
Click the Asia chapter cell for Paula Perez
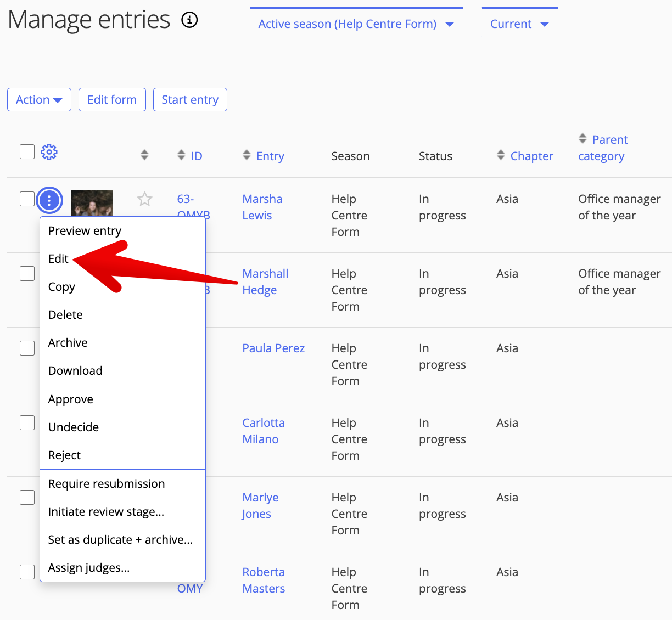click(x=507, y=348)
